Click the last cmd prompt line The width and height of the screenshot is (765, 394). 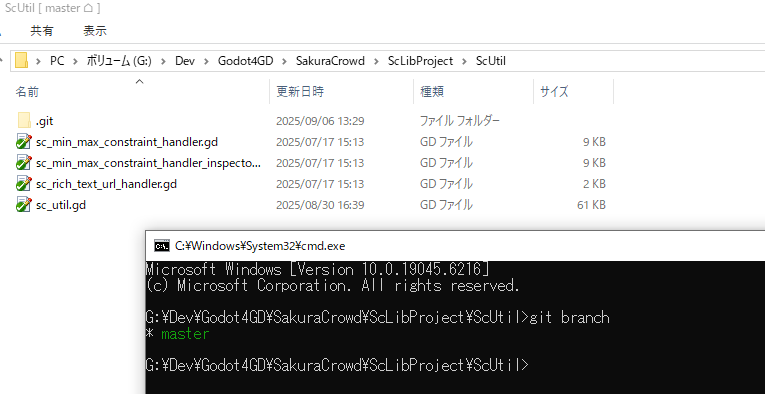(x=337, y=365)
